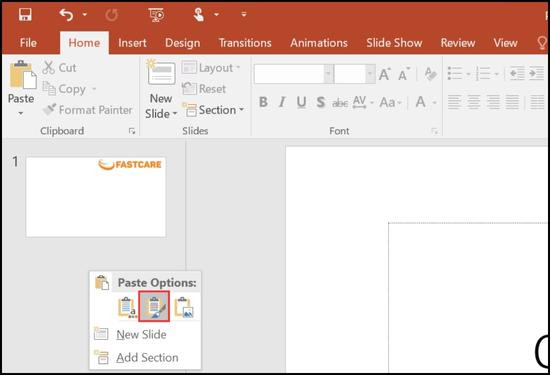Undo the last action
The height and width of the screenshot is (375, 550).
pyautogui.click(x=66, y=15)
